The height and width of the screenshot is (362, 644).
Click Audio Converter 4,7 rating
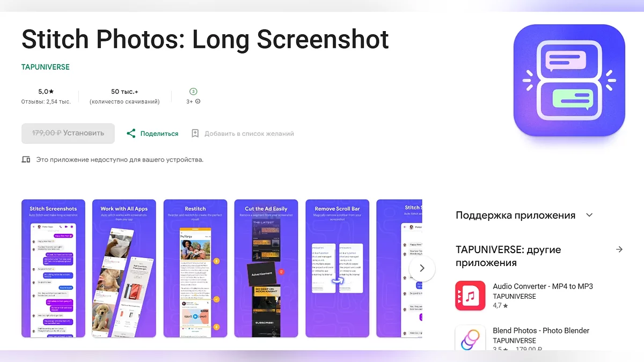coord(500,306)
